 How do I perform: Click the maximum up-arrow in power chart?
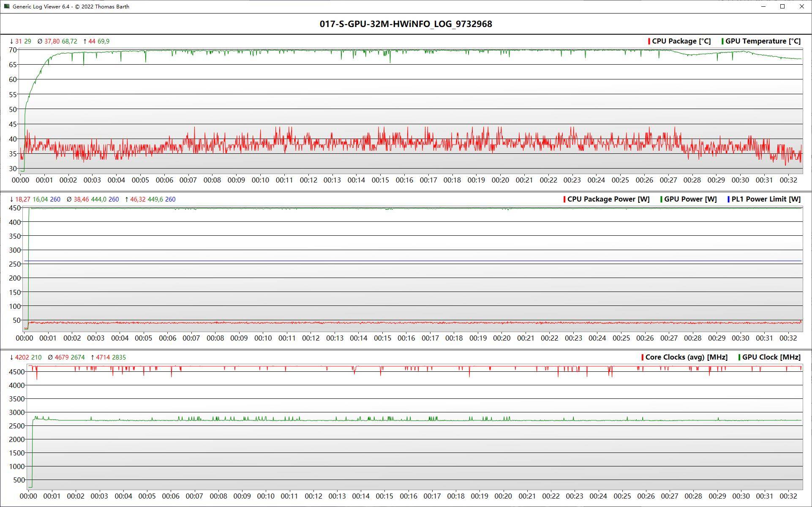(127, 199)
